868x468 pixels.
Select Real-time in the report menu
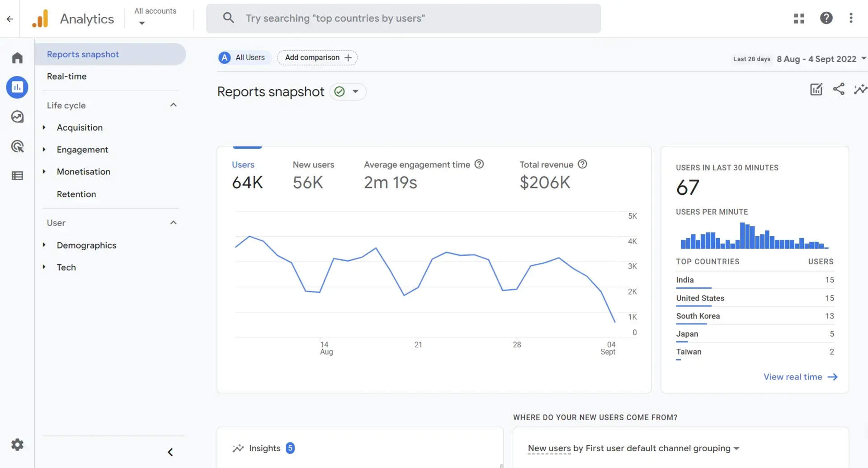tap(66, 76)
